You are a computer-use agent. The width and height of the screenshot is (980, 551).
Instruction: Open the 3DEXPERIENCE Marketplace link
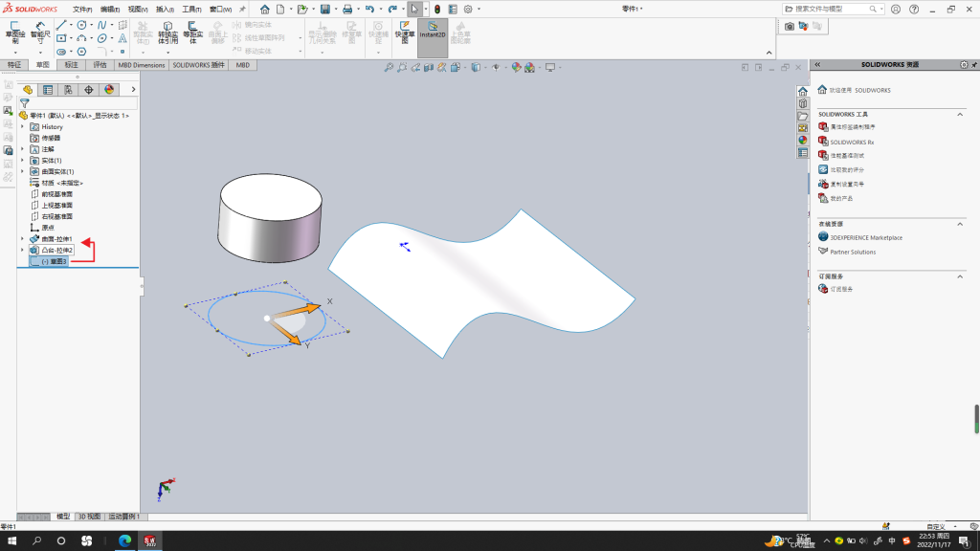865,237
